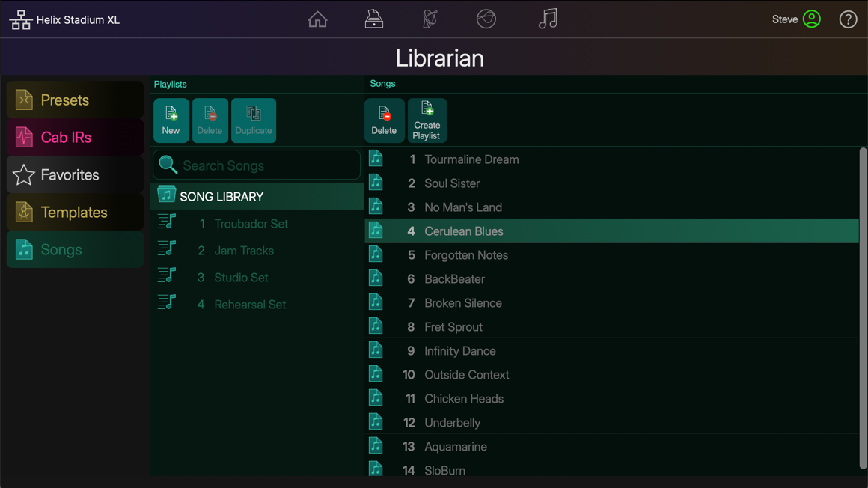Image resolution: width=868 pixels, height=488 pixels.
Task: Click the Duplicate playlist button
Action: (x=254, y=120)
